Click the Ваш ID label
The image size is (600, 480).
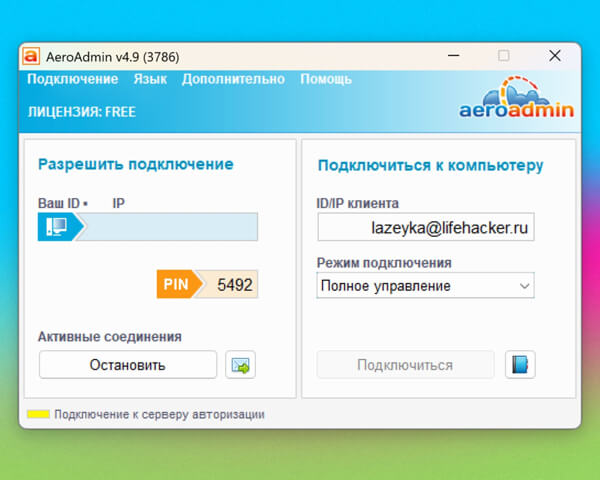coord(59,203)
